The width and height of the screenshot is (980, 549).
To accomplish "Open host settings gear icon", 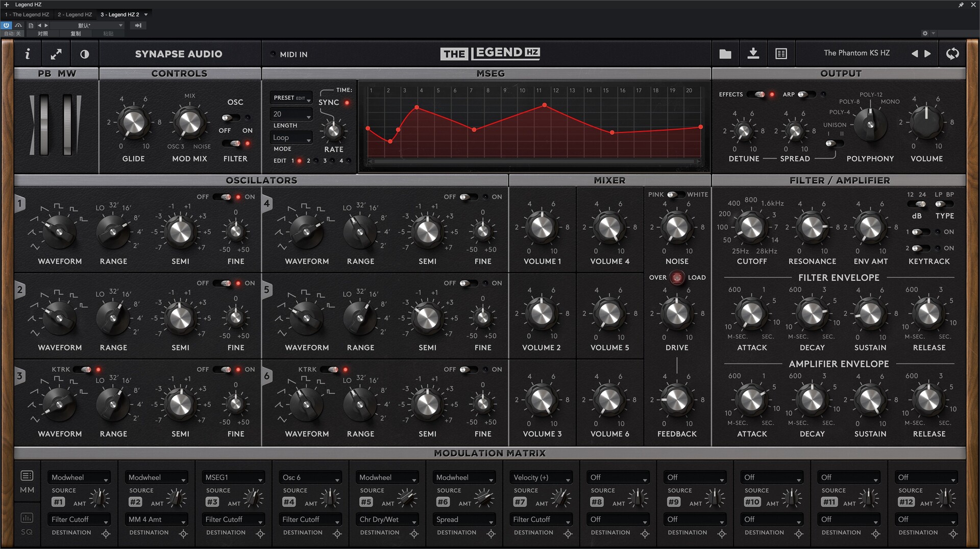I will pyautogui.click(x=925, y=33).
